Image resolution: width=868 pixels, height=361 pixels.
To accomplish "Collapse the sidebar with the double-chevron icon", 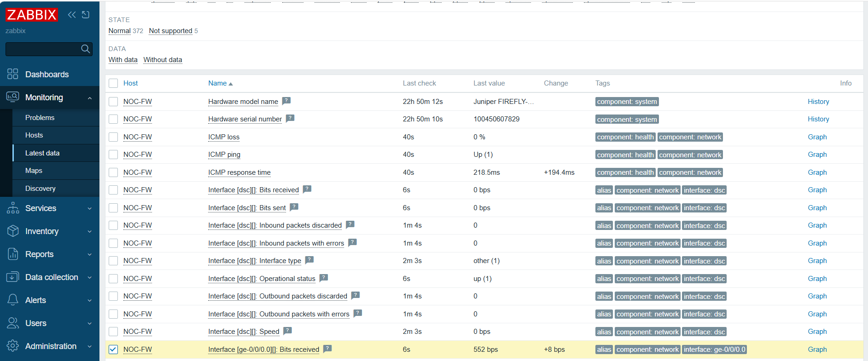I will pos(72,15).
